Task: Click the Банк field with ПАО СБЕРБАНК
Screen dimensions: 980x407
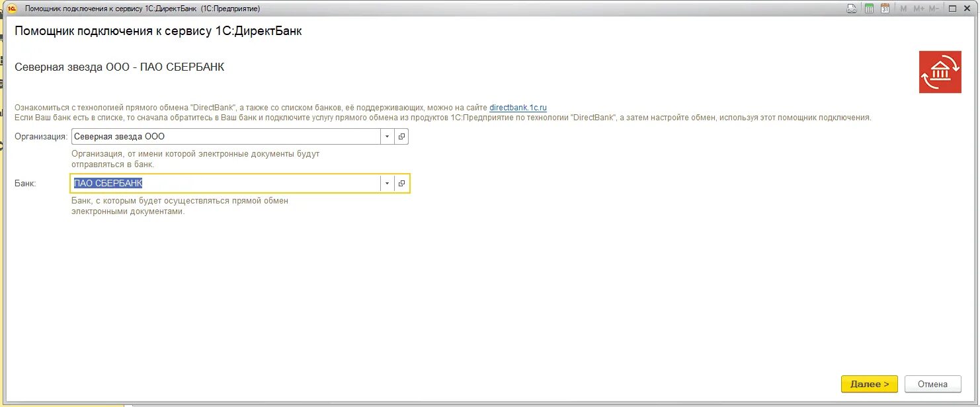Action: point(225,184)
